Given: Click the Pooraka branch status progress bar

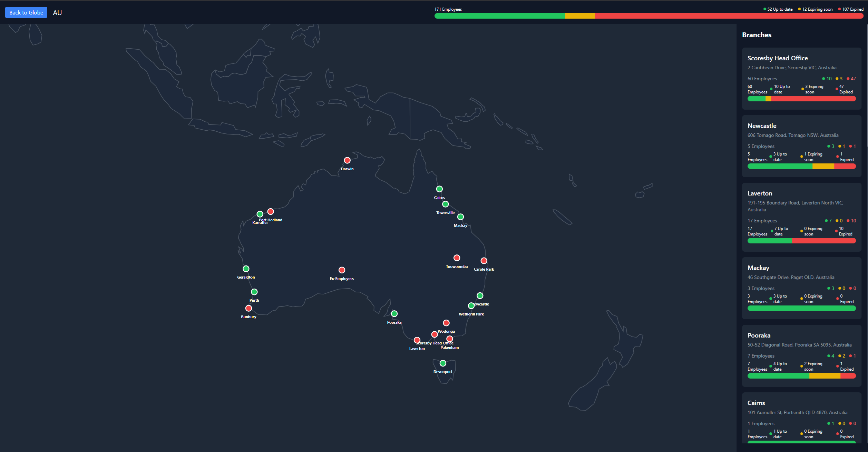Looking at the screenshot, I should [801, 376].
